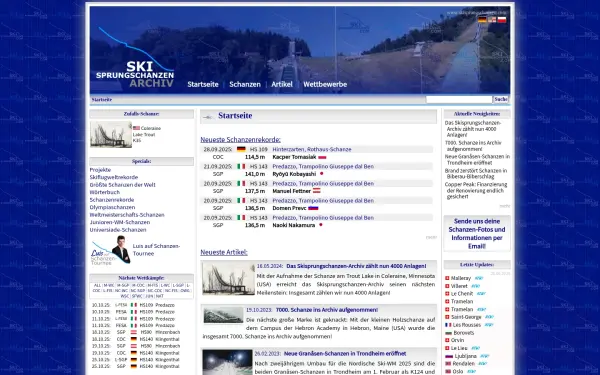Open the Skiflugweltrekorde link
This screenshot has height=375, width=600.
(x=114, y=177)
